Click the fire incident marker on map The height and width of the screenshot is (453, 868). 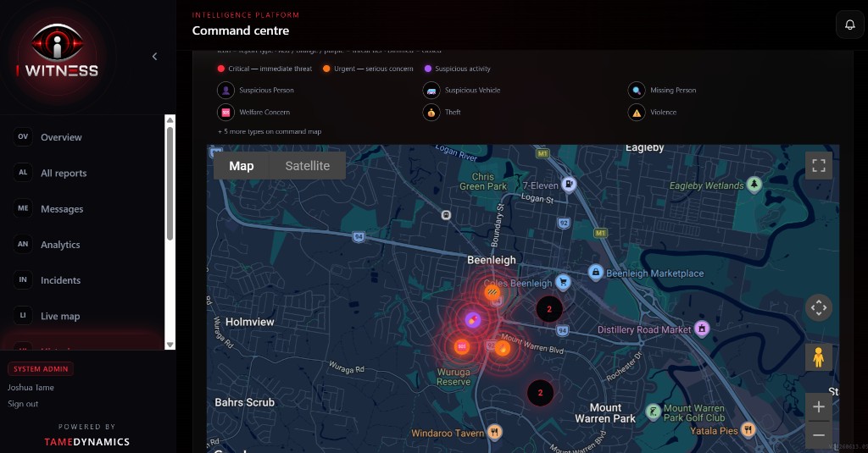point(503,349)
